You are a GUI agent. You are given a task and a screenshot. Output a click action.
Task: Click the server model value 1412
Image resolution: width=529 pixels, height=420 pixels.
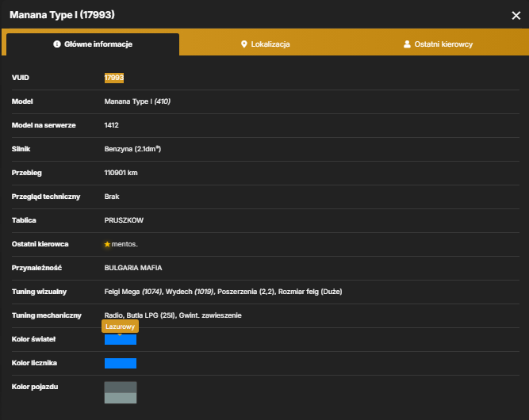pyautogui.click(x=111, y=125)
